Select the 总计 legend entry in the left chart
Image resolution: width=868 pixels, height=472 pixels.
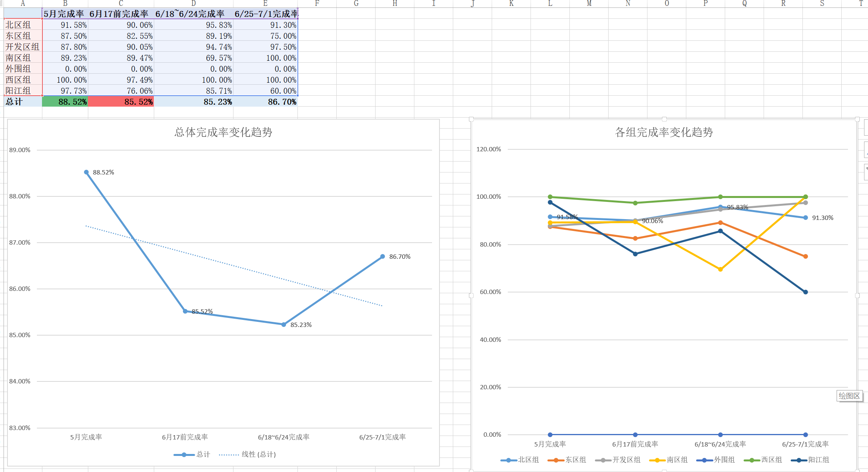203,454
